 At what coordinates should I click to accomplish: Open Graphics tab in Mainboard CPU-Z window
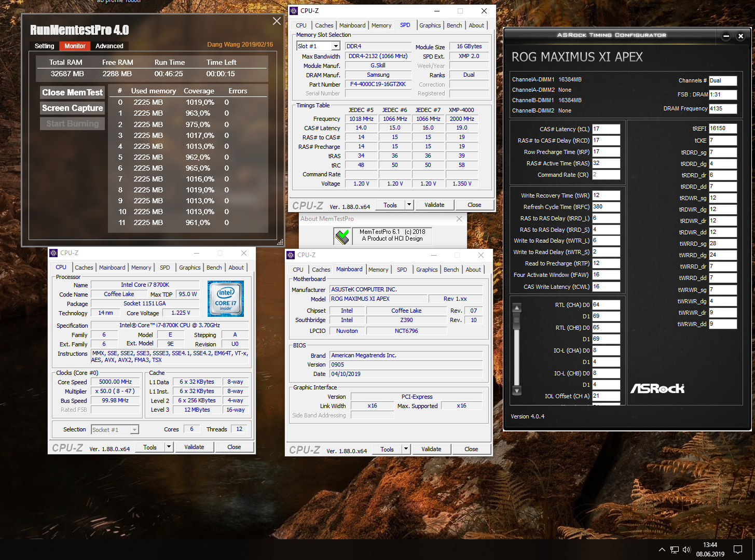pos(427,270)
